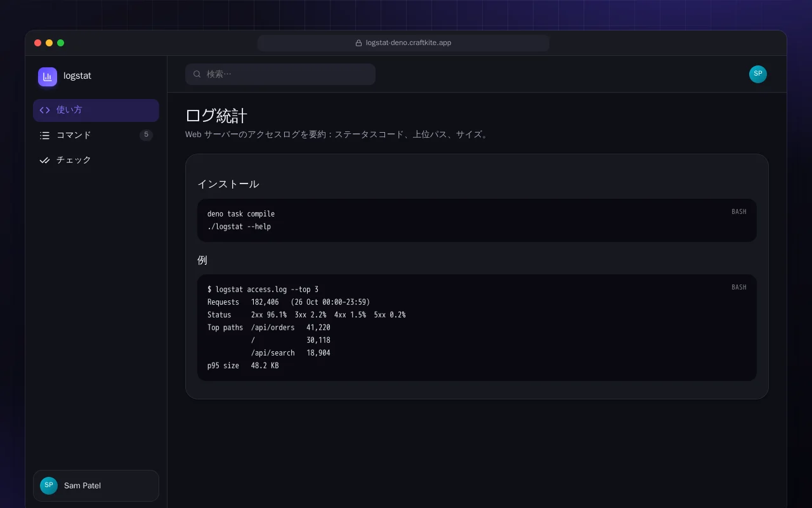The image size is (812, 508).
Task: Open the チェック sidebar item
Action: coord(96,160)
